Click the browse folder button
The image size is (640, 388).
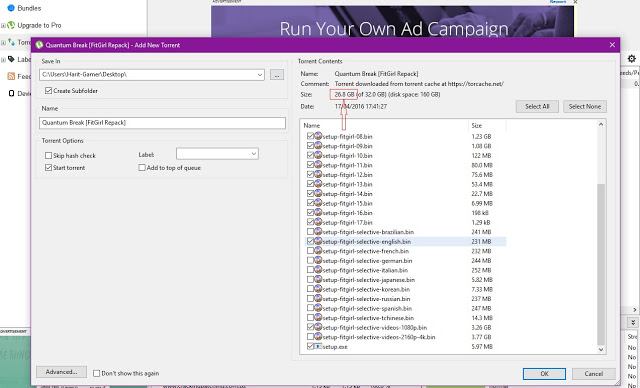click(x=277, y=75)
